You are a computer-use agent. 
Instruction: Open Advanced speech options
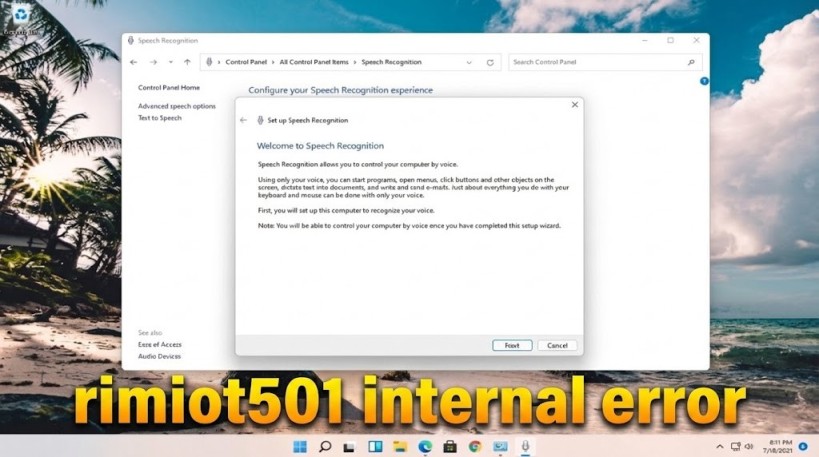point(177,106)
